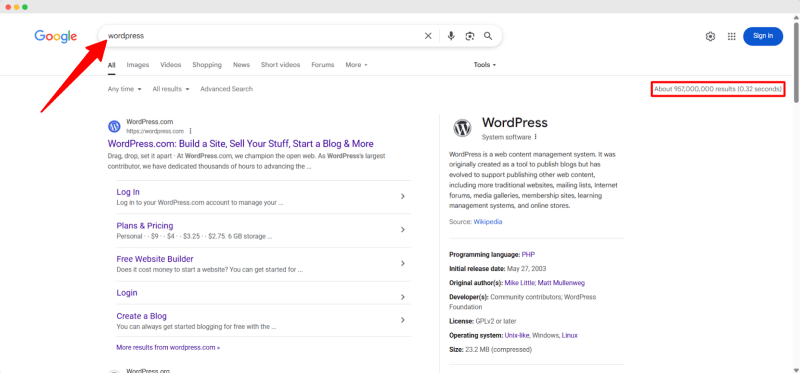This screenshot has width=800, height=373.
Task: Click the green macOS window maximize button
Action: tap(24, 7)
